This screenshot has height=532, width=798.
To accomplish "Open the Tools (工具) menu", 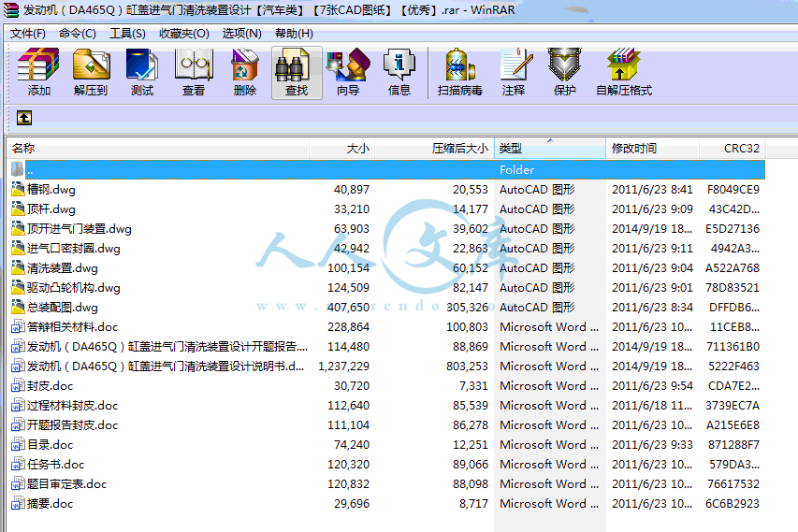I will coord(127,34).
